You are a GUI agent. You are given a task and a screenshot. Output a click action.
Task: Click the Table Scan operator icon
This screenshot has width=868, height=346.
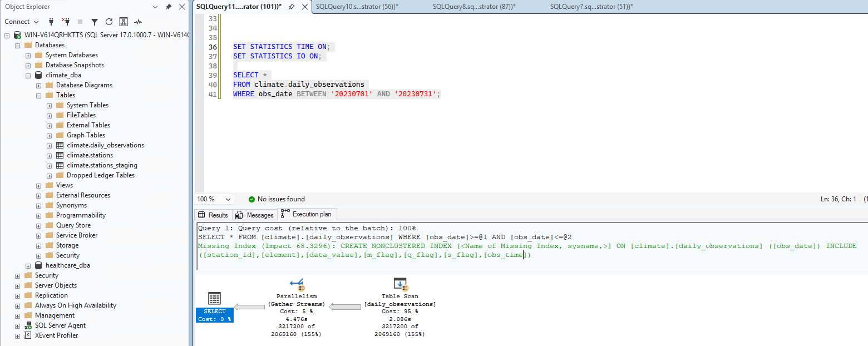coord(400,284)
